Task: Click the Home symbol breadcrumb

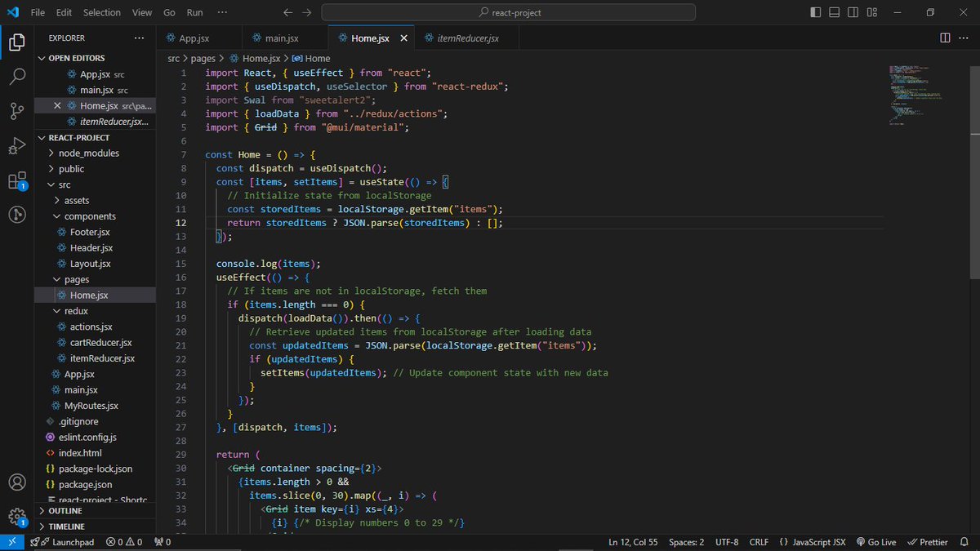Action: click(x=311, y=58)
